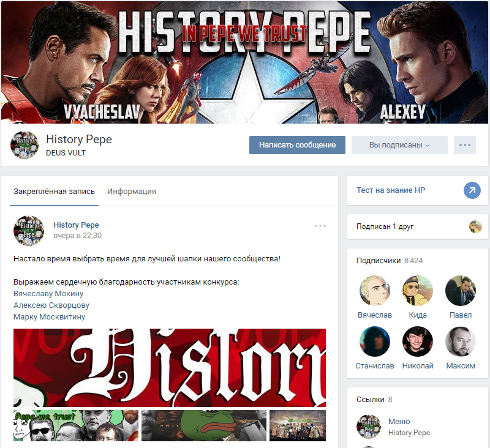Open subscriber name link 'Максим'
The height and width of the screenshot is (448, 490).
coord(461,366)
